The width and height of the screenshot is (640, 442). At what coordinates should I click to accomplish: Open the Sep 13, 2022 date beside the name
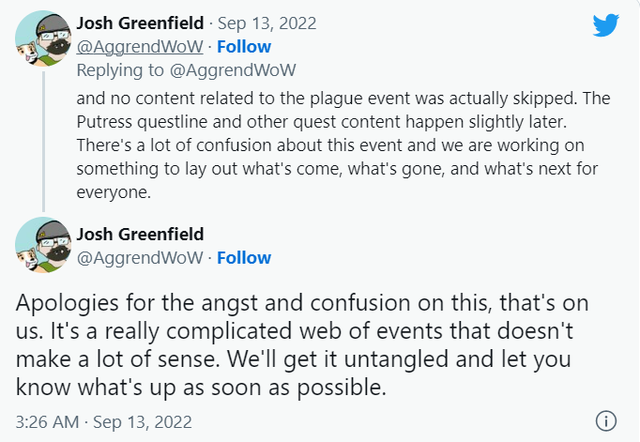[267, 24]
